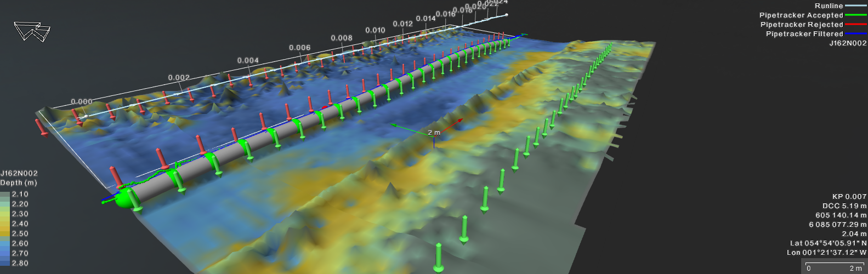Viewport: 868px width, 274px height.
Task: Click the blue Pipetracker Filtered legend line
Action: click(855, 34)
